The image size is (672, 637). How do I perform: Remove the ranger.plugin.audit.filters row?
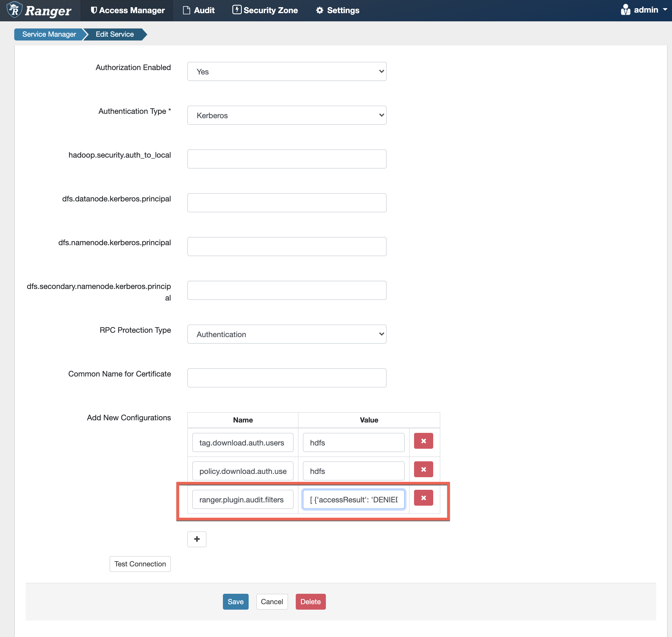point(423,498)
